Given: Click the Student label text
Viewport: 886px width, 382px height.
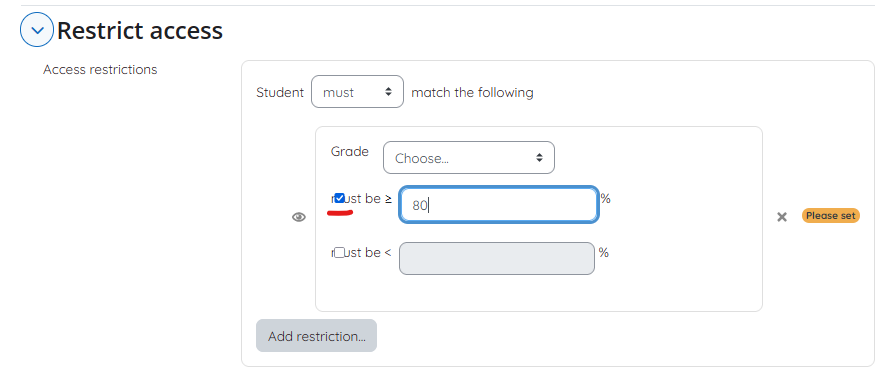Looking at the screenshot, I should [x=280, y=92].
